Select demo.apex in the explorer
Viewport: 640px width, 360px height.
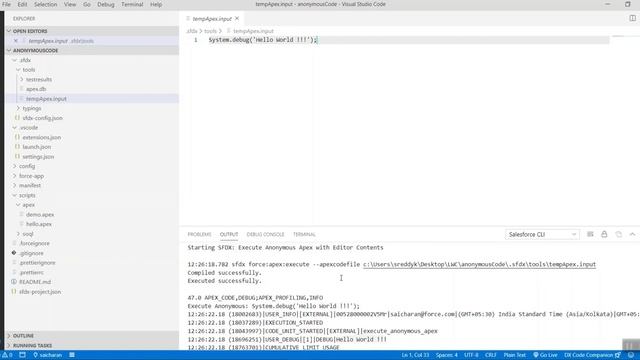(40, 215)
